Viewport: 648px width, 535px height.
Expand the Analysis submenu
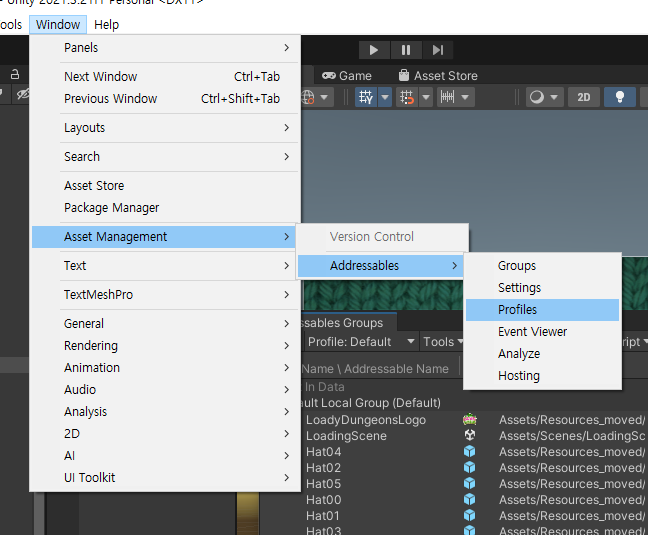tap(165, 411)
